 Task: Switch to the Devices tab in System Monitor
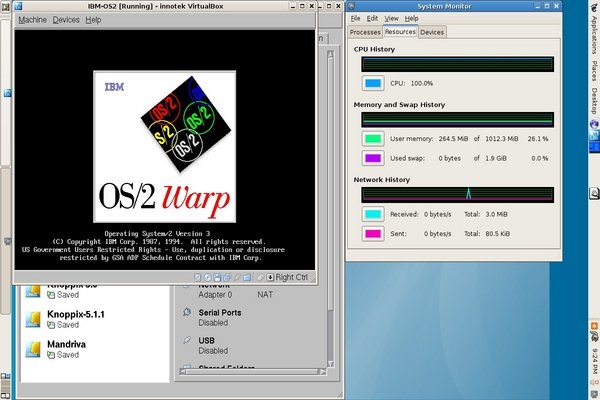click(432, 32)
